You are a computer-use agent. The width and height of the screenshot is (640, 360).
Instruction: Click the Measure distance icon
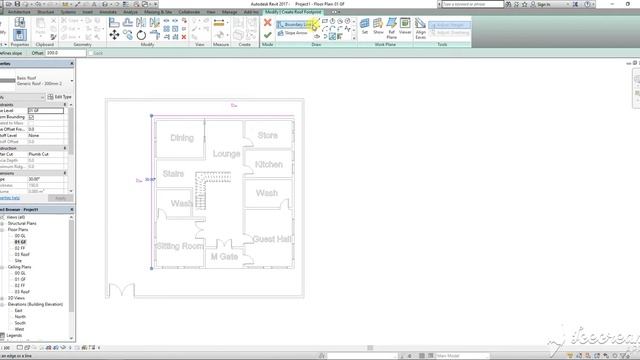pos(219,23)
